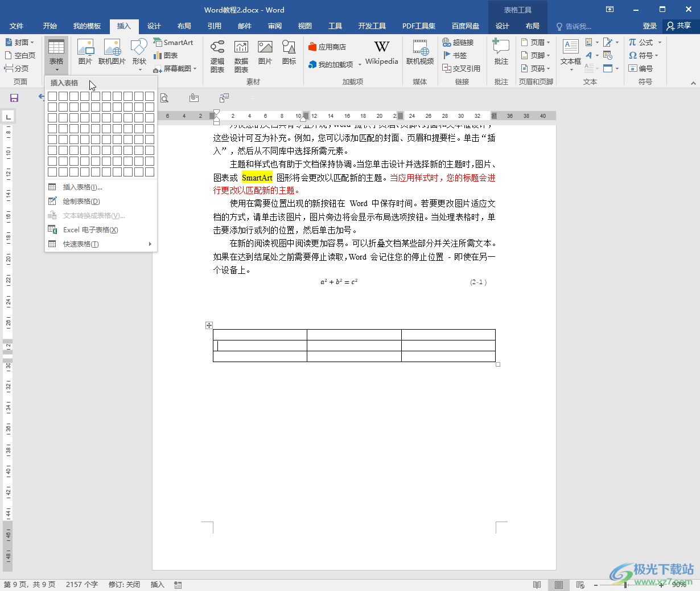Image resolution: width=700 pixels, height=591 pixels.
Task: Collapse the ribbon with the chevron
Action: tap(693, 83)
